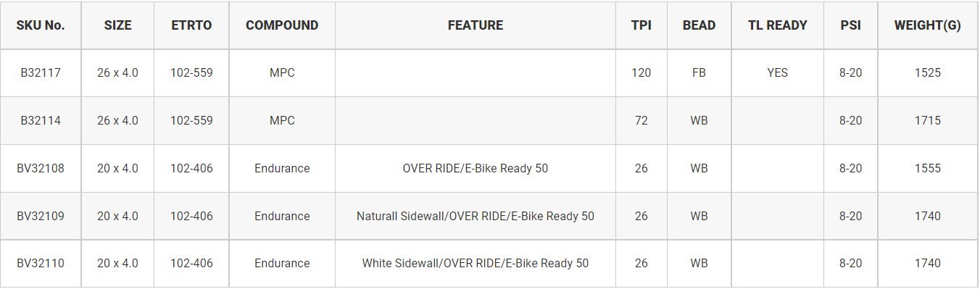980x289 pixels.
Task: Select the TL READY column header
Action: point(778,25)
